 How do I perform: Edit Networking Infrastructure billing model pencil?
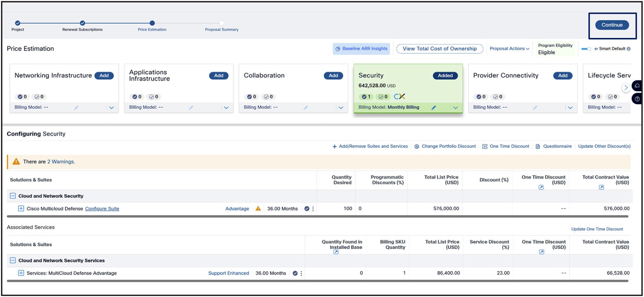(76, 108)
